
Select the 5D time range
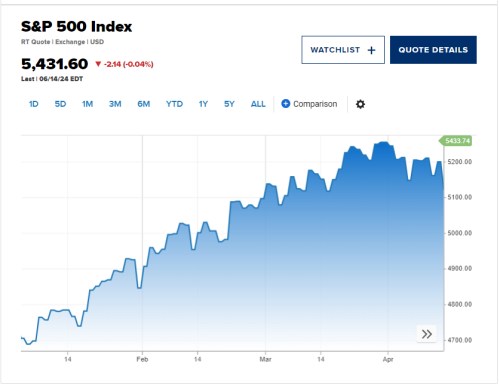pos(60,104)
